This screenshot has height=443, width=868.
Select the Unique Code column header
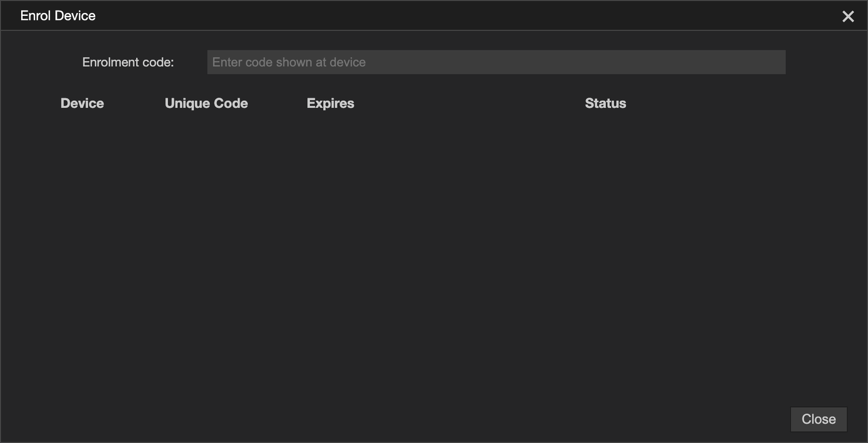click(206, 103)
